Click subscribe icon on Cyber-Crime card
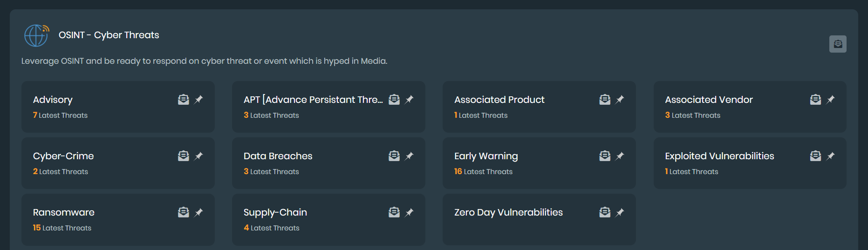Viewport: 868px width, 250px height. coord(184,156)
